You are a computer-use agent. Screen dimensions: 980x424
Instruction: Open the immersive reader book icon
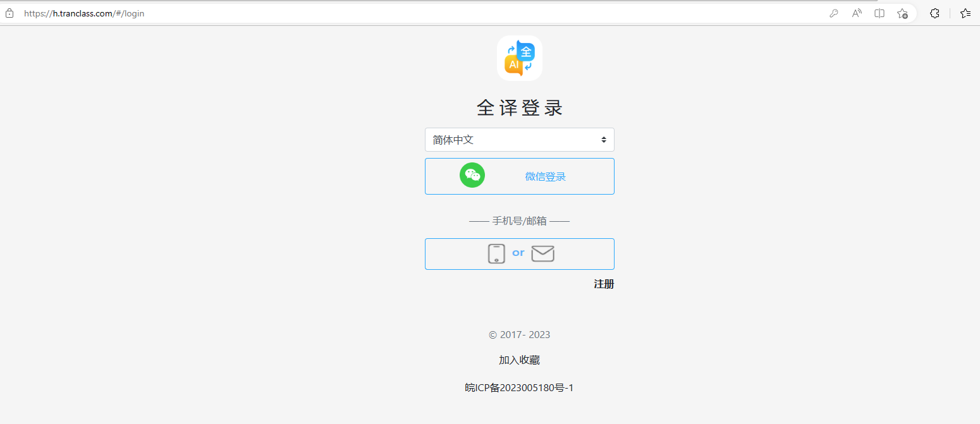tap(879, 13)
